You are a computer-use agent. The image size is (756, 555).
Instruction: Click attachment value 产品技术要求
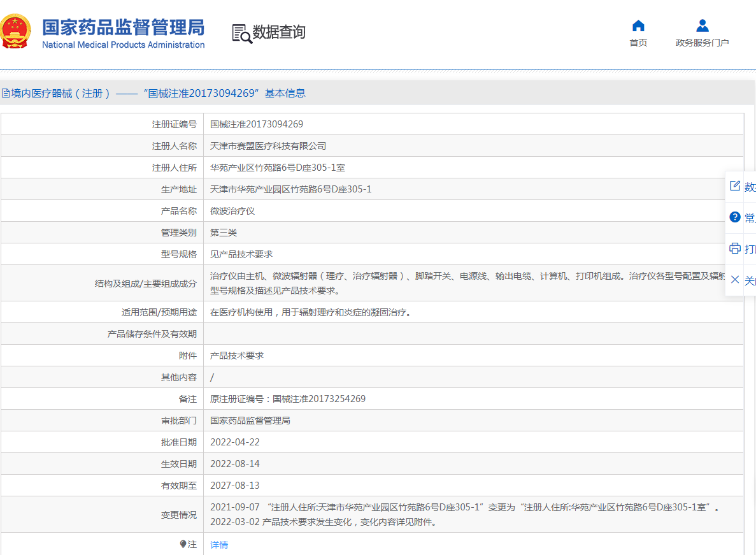pos(237,356)
